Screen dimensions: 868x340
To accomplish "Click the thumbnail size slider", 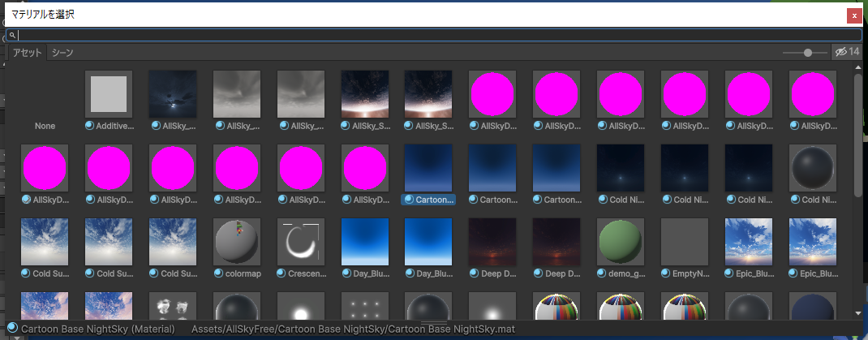I will tap(808, 53).
